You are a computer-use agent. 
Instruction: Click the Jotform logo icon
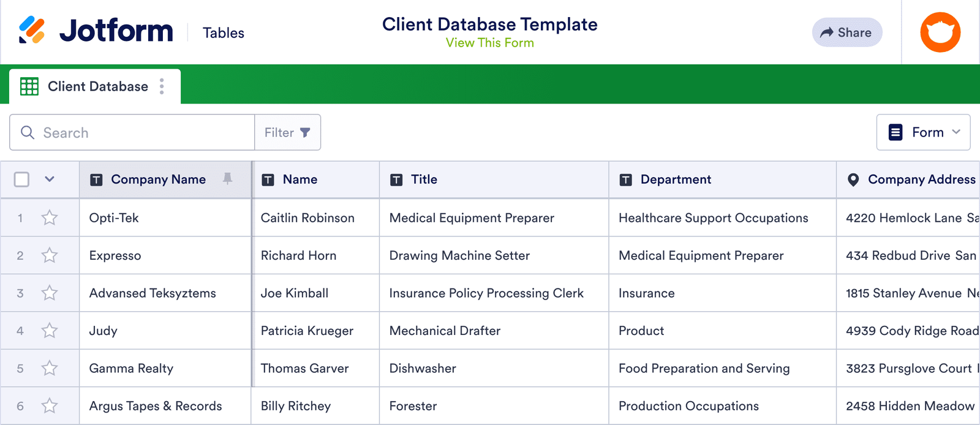coord(32,30)
